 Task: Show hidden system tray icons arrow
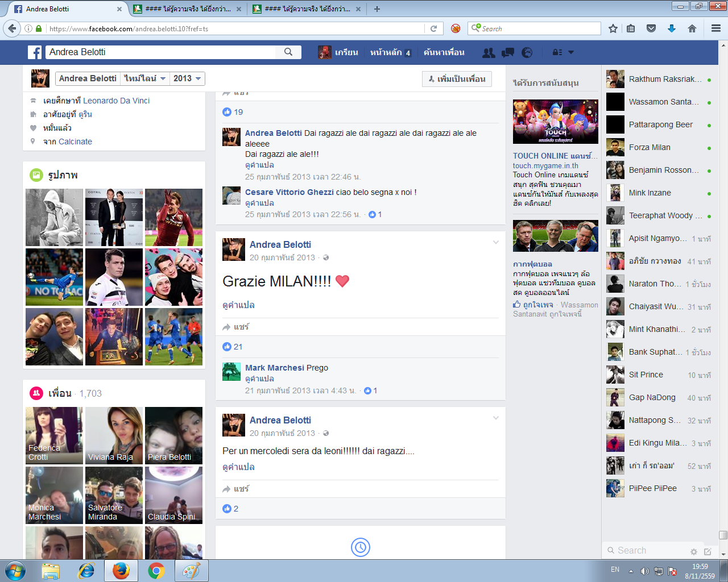[631, 571]
